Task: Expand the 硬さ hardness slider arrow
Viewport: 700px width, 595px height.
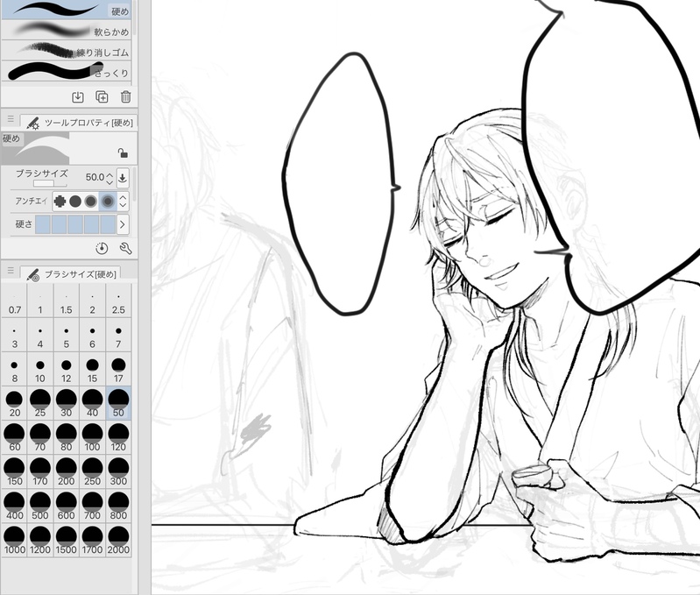Action: [x=123, y=224]
